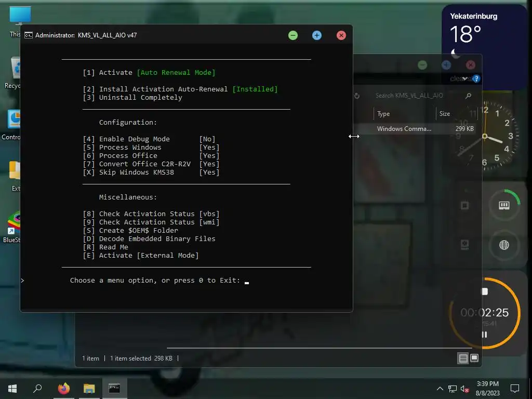Minimize the command prompt with green button
Viewport: 532px width, 399px height.
click(293, 35)
